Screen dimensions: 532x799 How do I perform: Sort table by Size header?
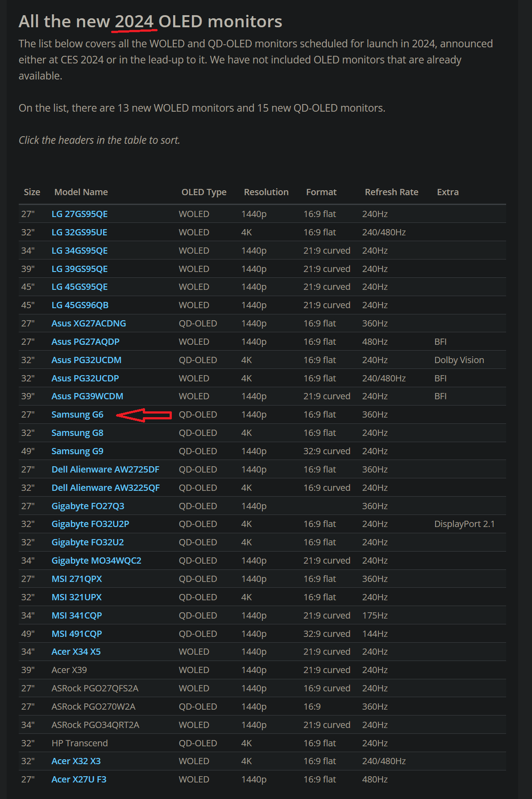pos(32,192)
